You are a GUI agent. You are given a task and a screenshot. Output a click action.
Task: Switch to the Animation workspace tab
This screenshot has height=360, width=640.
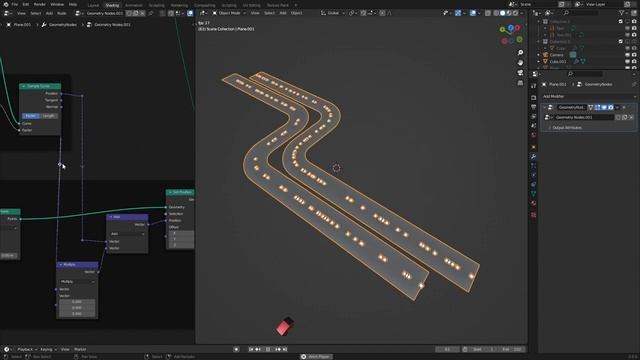pos(133,5)
